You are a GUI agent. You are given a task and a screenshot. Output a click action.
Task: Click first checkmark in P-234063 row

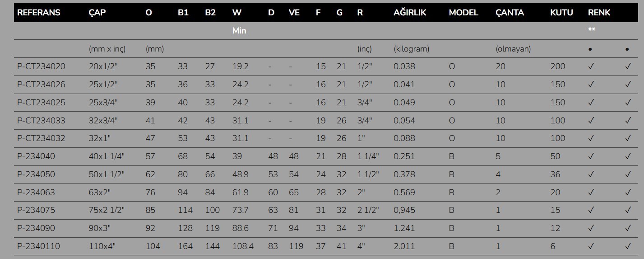(591, 193)
